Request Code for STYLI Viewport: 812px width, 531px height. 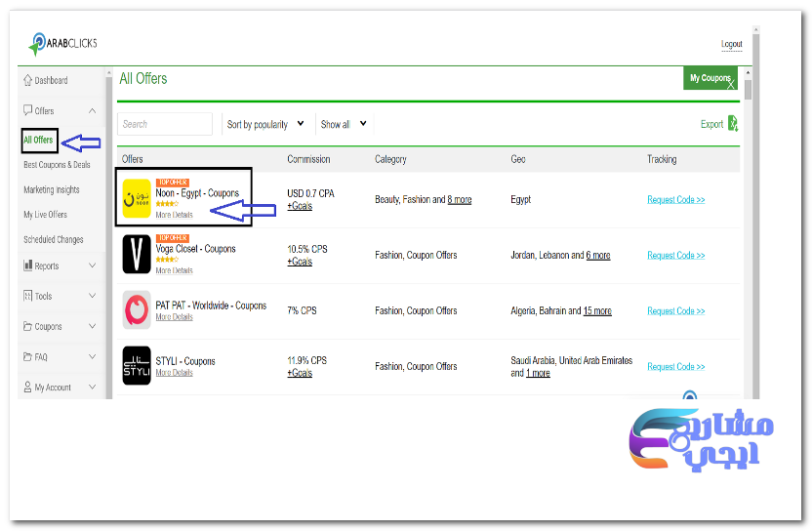(x=675, y=367)
